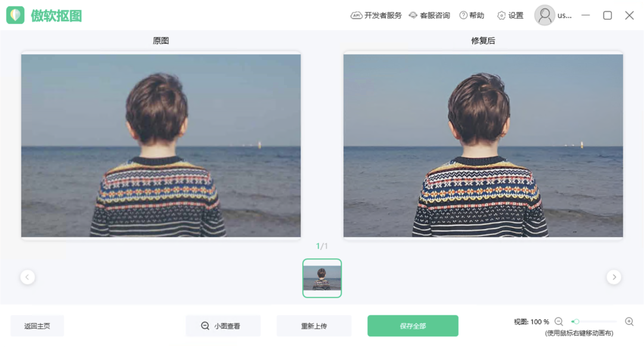Open 开发者服务 menu text
Image resolution: width=644 pixels, height=347 pixels.
pyautogui.click(x=383, y=16)
